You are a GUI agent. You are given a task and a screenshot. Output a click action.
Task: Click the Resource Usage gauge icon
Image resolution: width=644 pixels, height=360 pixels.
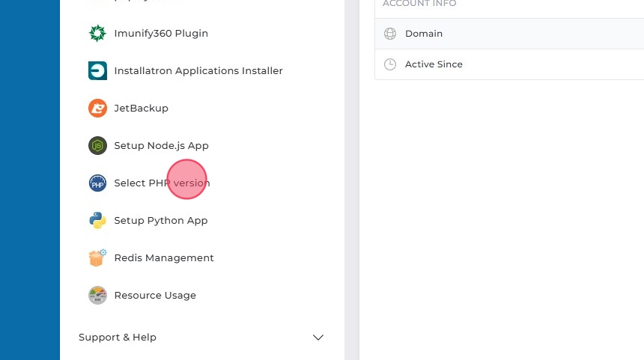97,296
